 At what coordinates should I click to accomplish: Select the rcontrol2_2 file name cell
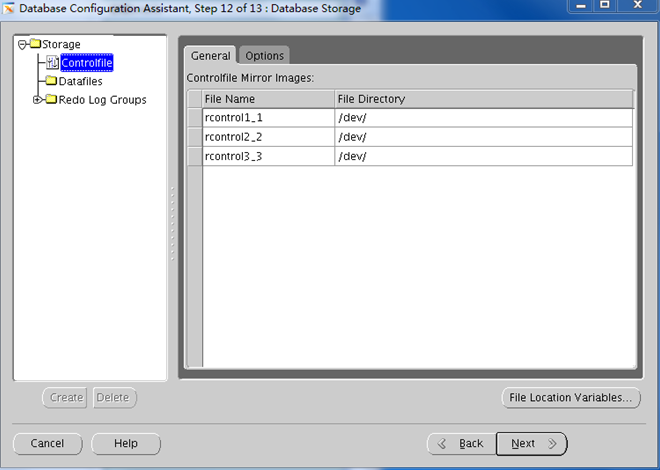click(269, 137)
